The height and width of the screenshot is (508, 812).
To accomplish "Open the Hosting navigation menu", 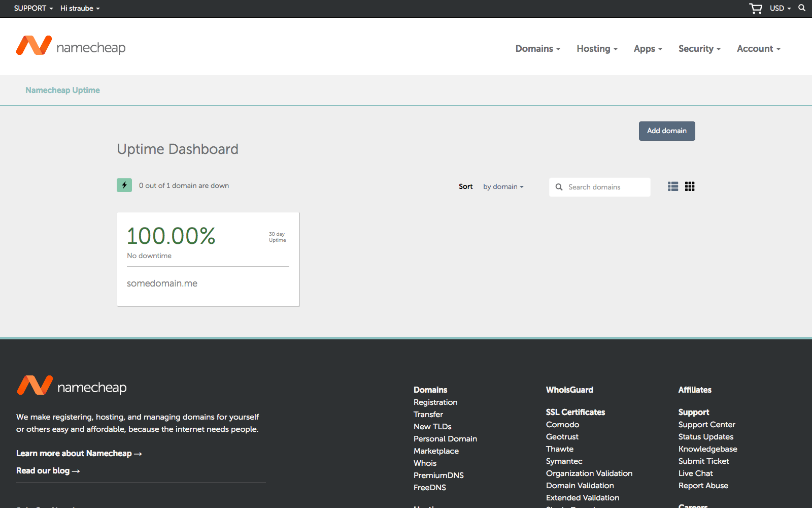I will click(597, 49).
